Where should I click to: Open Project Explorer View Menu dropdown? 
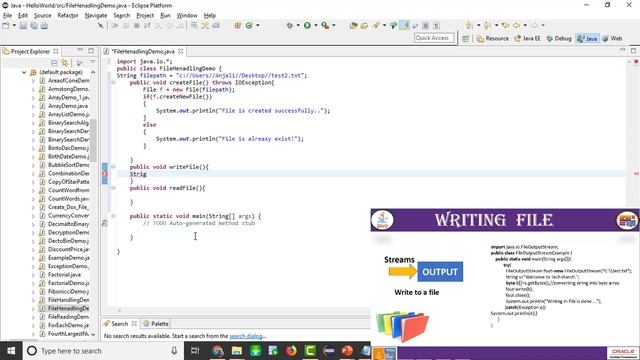(x=92, y=62)
